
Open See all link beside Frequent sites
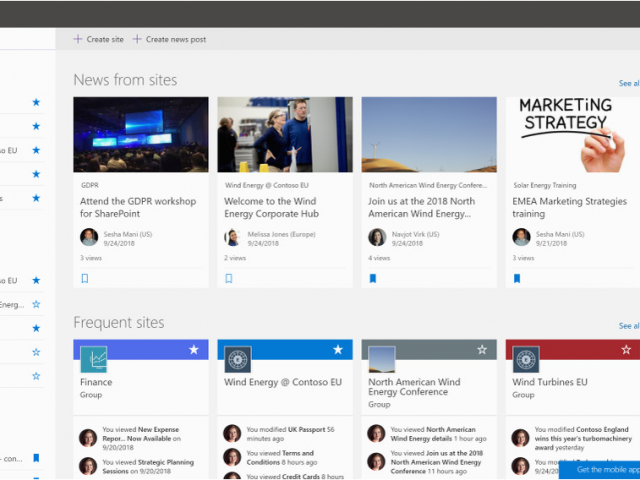[629, 326]
